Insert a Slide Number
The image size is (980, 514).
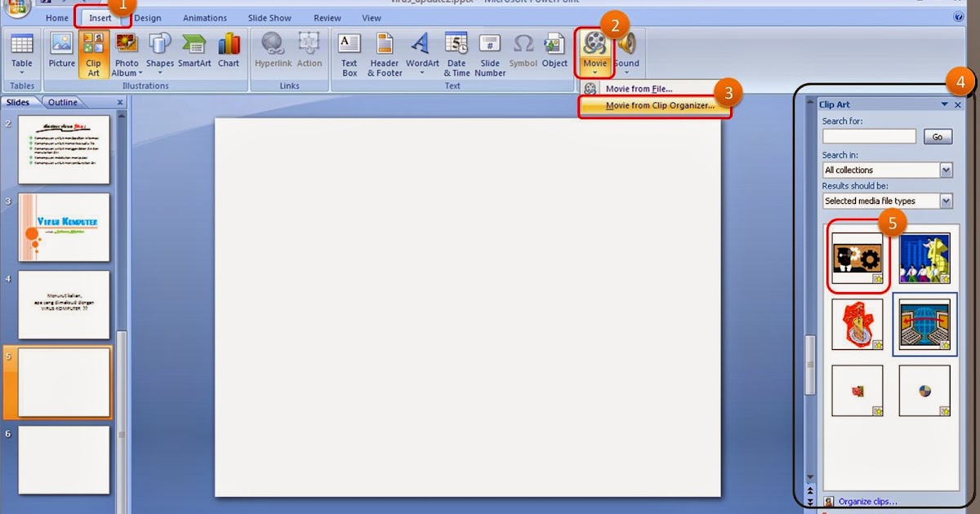[490, 54]
